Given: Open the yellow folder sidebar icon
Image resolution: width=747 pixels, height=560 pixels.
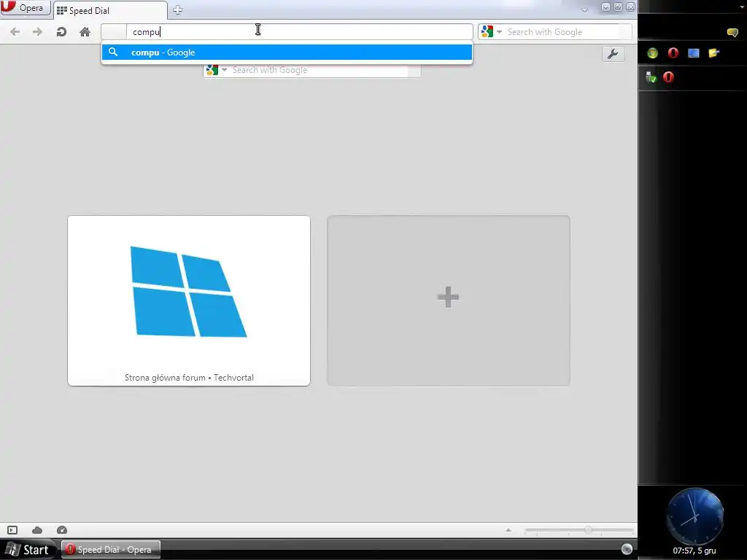Looking at the screenshot, I should tap(713, 52).
